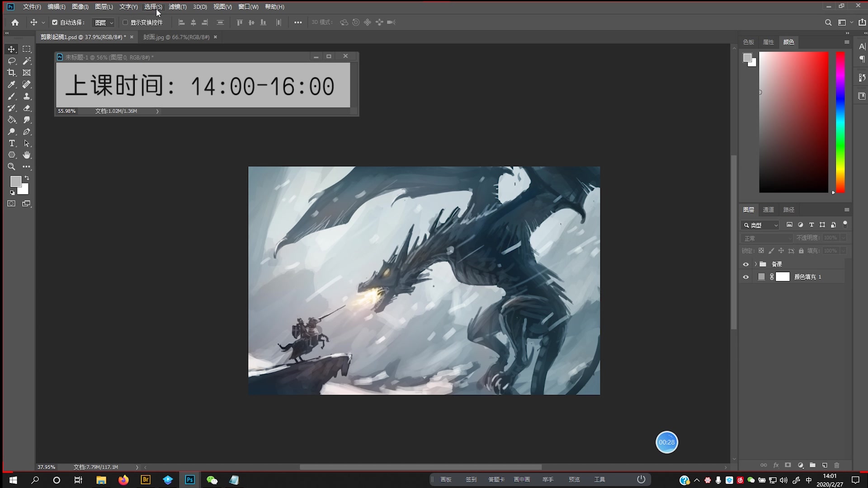Select the Smudge tool
Viewport: 868px width, 488px height.
click(27, 120)
